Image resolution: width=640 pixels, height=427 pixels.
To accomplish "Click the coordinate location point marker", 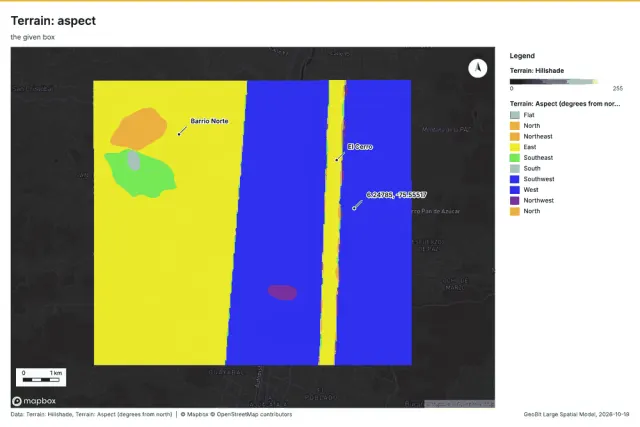I will 354,208.
